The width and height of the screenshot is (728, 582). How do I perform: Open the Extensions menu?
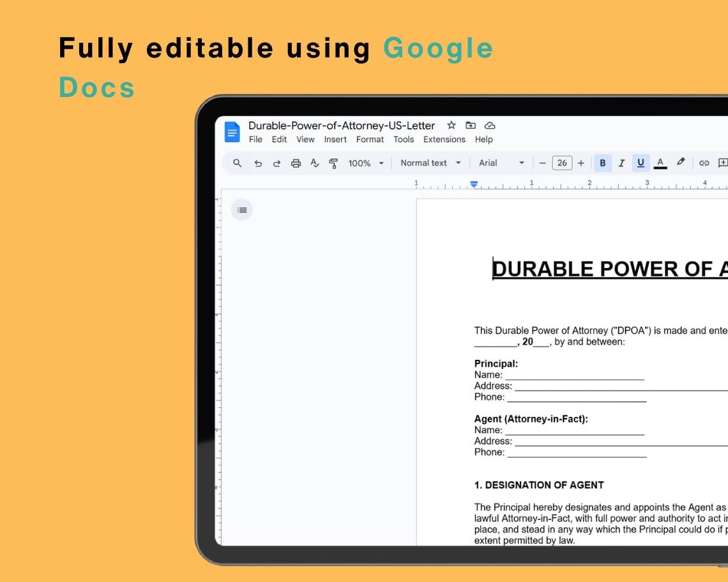444,139
